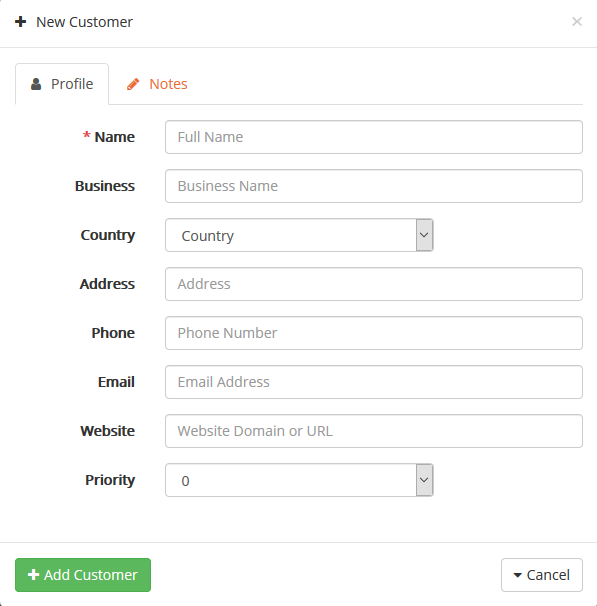Select the Email Address input field
The image size is (597, 606).
coord(374,382)
